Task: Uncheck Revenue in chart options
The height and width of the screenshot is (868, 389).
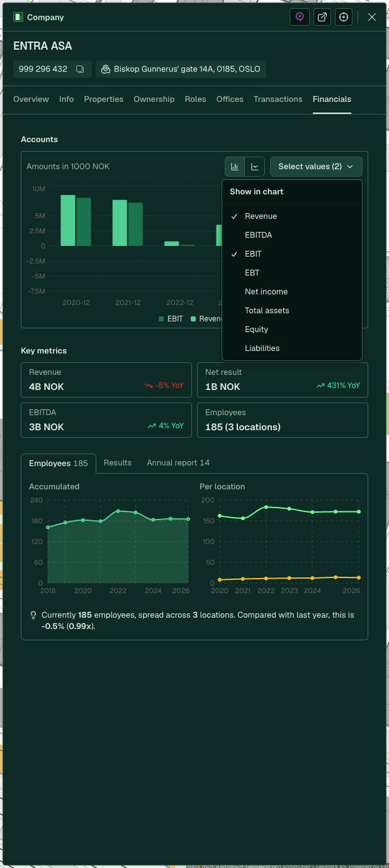Action: pos(292,216)
